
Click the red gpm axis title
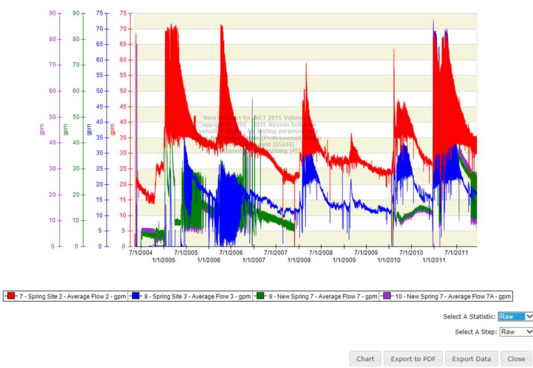pos(113,130)
